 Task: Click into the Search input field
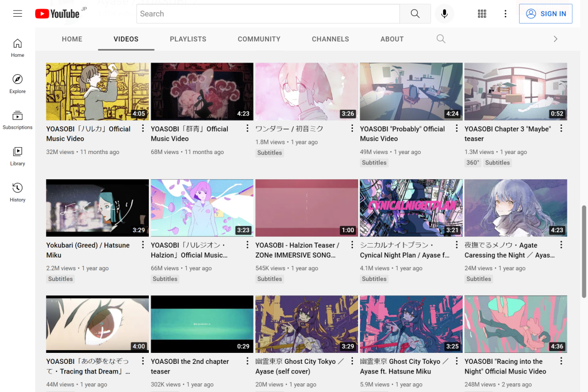coord(268,14)
